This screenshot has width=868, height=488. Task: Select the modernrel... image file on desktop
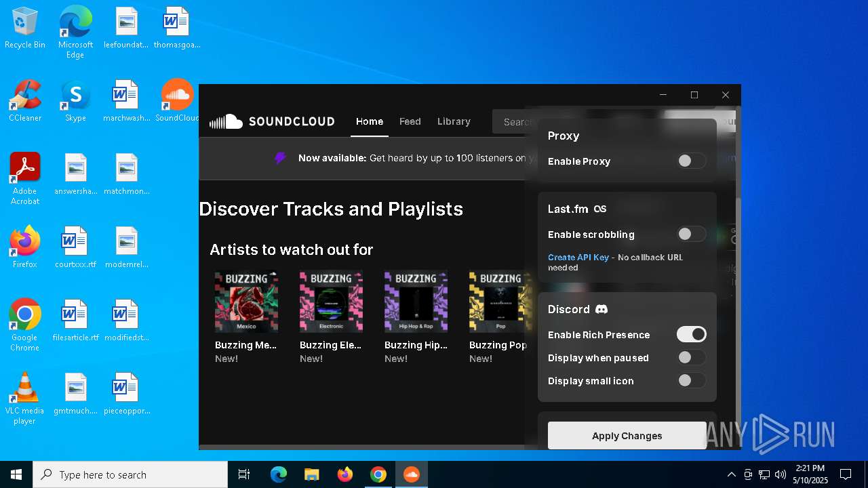click(x=126, y=248)
